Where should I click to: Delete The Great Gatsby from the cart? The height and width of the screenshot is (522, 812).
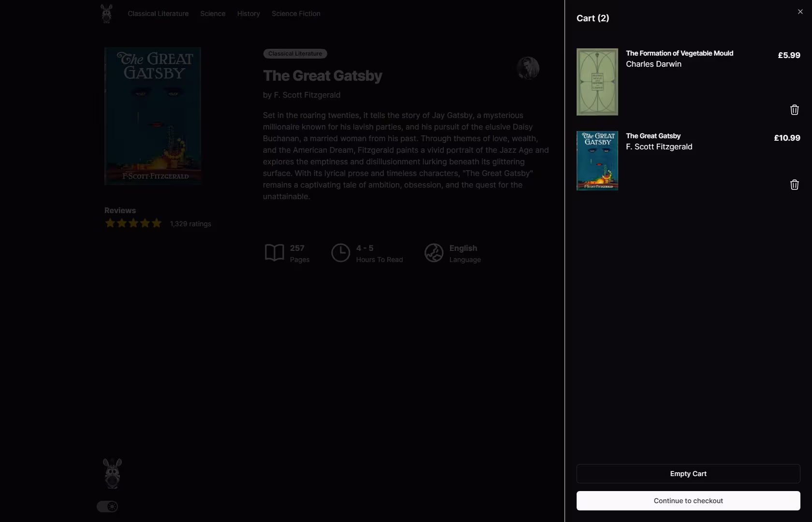pyautogui.click(x=794, y=185)
